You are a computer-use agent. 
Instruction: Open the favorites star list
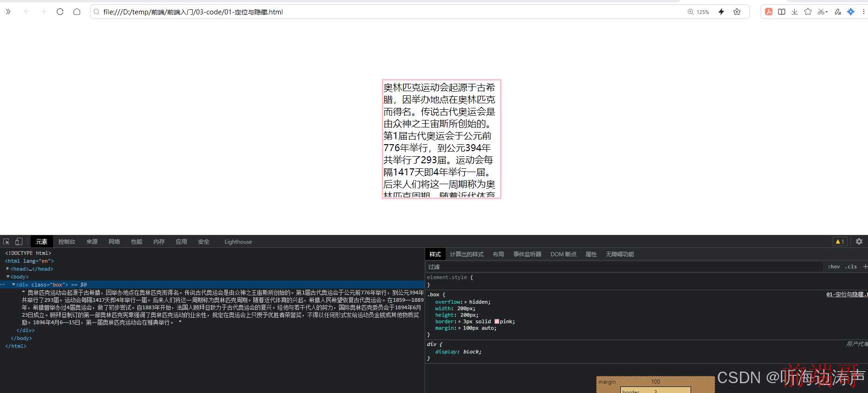(x=808, y=12)
